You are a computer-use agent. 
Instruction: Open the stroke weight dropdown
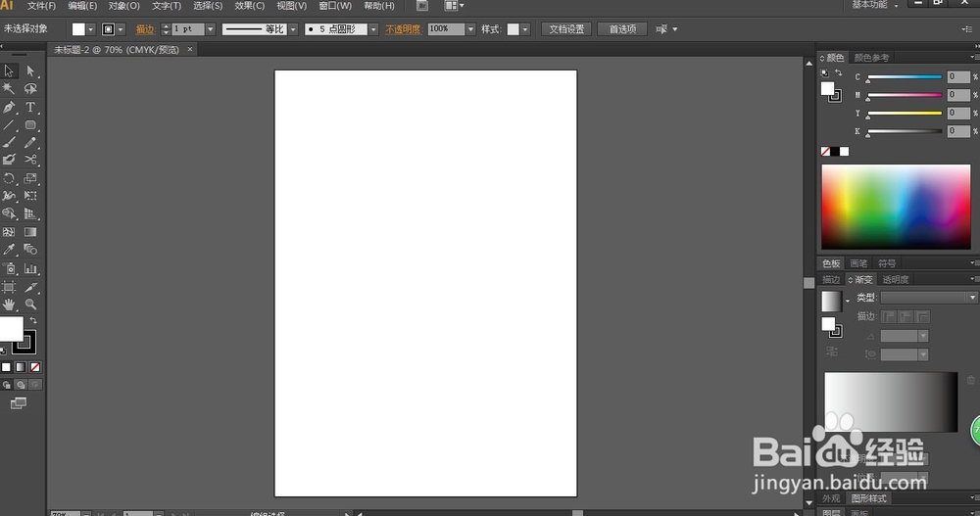click(x=210, y=29)
